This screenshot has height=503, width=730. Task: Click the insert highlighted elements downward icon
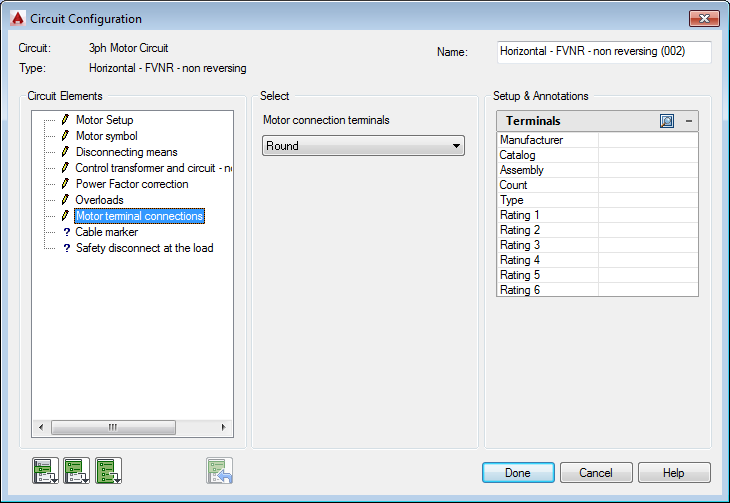76,470
